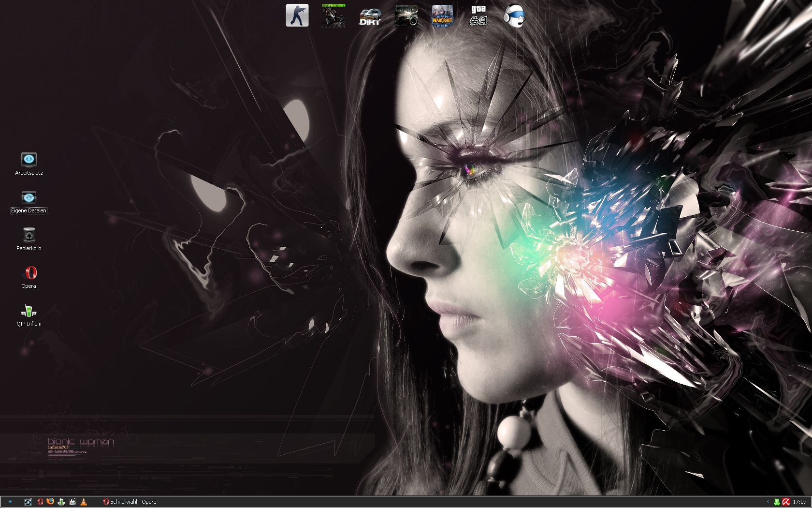Viewport: 812px width, 508px height.
Task: Launch Warcraft III from the dock
Action: coord(442,15)
